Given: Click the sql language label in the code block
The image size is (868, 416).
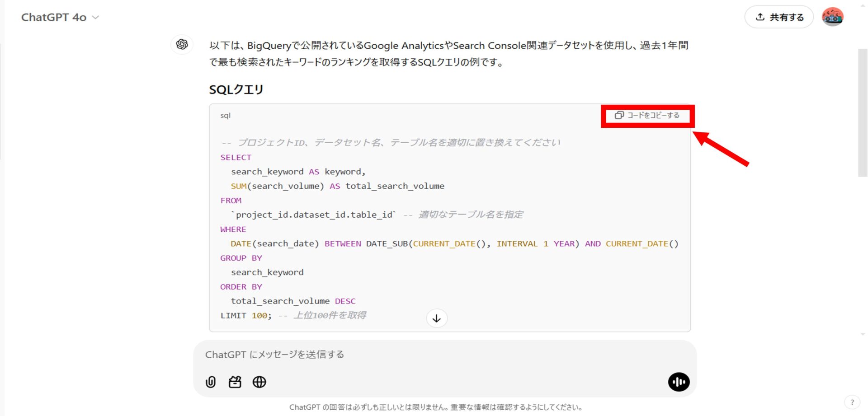Looking at the screenshot, I should pyautogui.click(x=225, y=116).
